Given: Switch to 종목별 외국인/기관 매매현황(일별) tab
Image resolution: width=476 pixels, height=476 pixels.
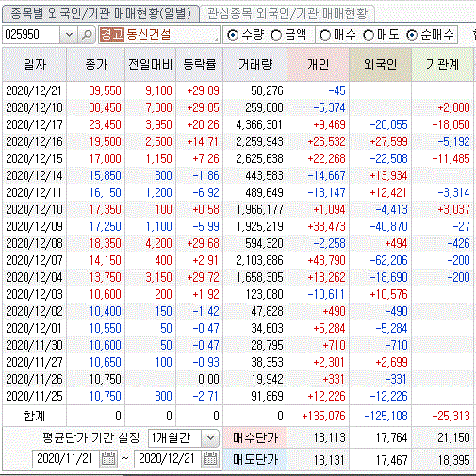Looking at the screenshot, I should click(101, 13).
